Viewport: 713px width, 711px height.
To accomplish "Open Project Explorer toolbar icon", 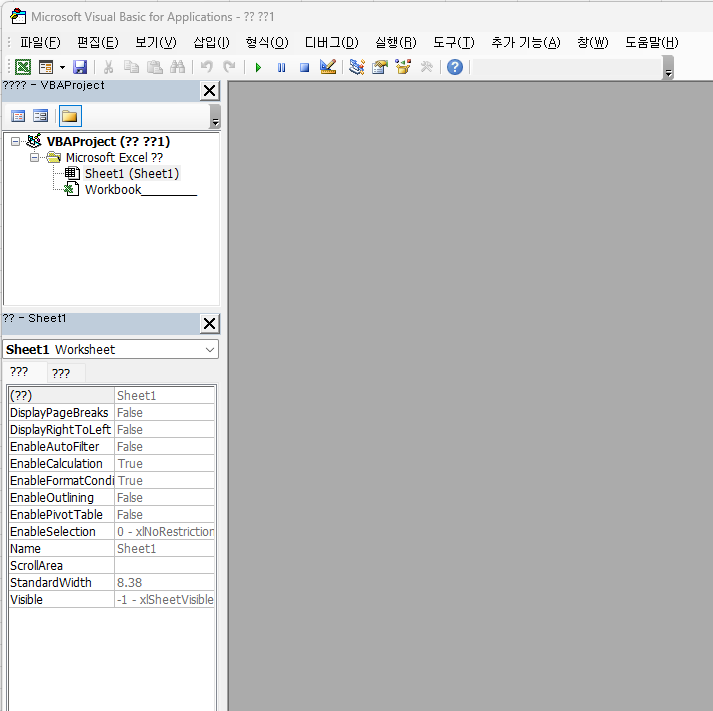I will pos(356,67).
